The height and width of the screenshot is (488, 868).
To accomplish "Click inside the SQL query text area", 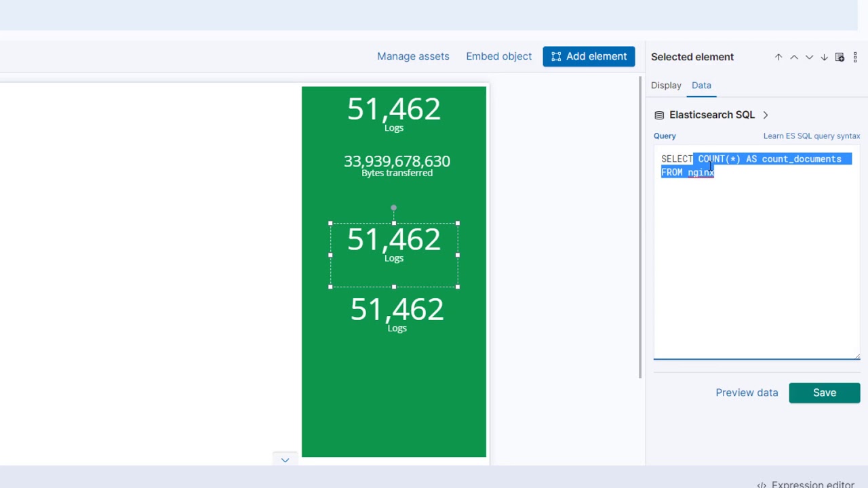I will 757,253.
